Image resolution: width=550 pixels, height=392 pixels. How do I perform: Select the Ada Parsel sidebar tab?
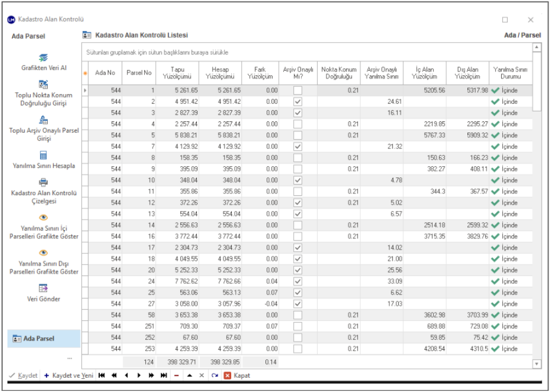pyautogui.click(x=44, y=338)
